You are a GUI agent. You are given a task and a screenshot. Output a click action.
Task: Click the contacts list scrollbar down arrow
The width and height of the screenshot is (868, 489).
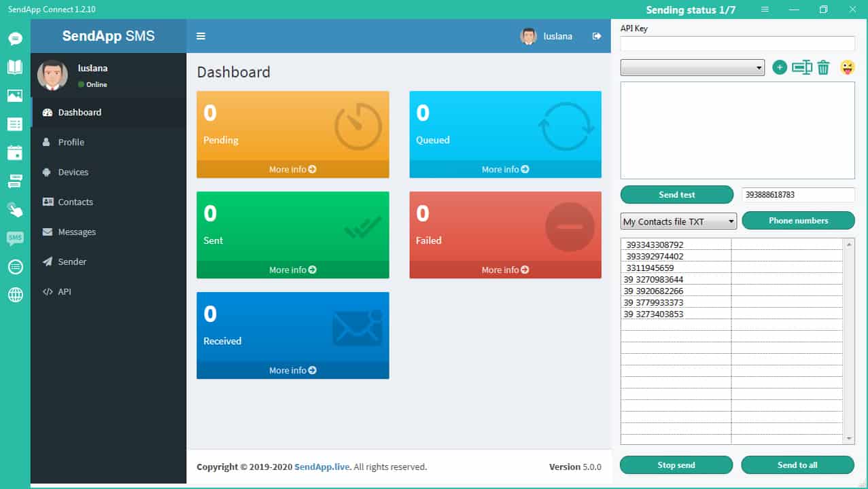click(x=848, y=439)
